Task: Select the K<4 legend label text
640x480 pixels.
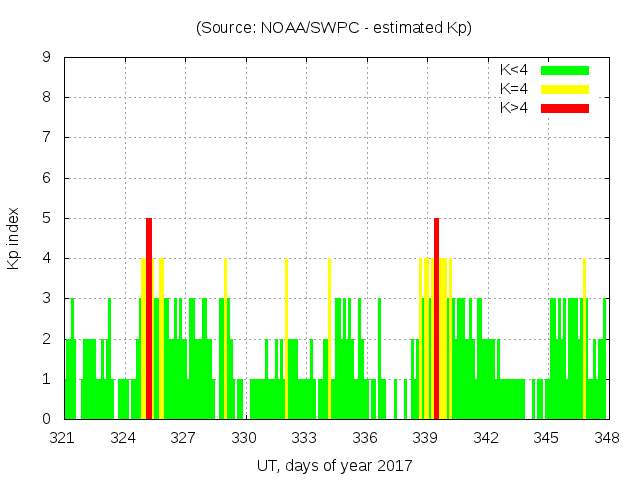Action: (x=515, y=70)
